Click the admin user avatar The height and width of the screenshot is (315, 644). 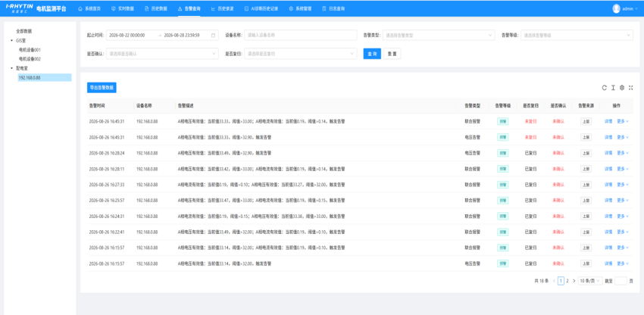[616, 8]
